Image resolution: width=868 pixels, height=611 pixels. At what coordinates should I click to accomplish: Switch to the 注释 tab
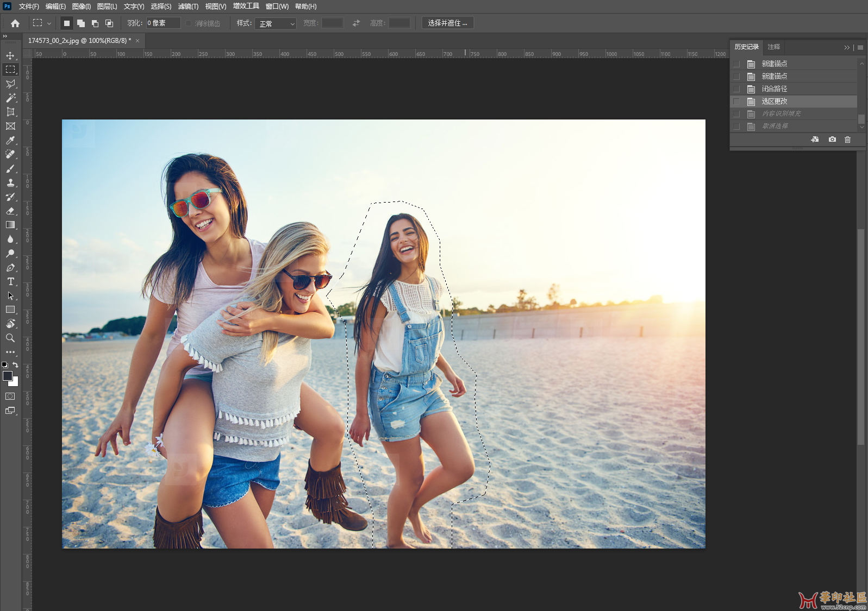point(774,47)
